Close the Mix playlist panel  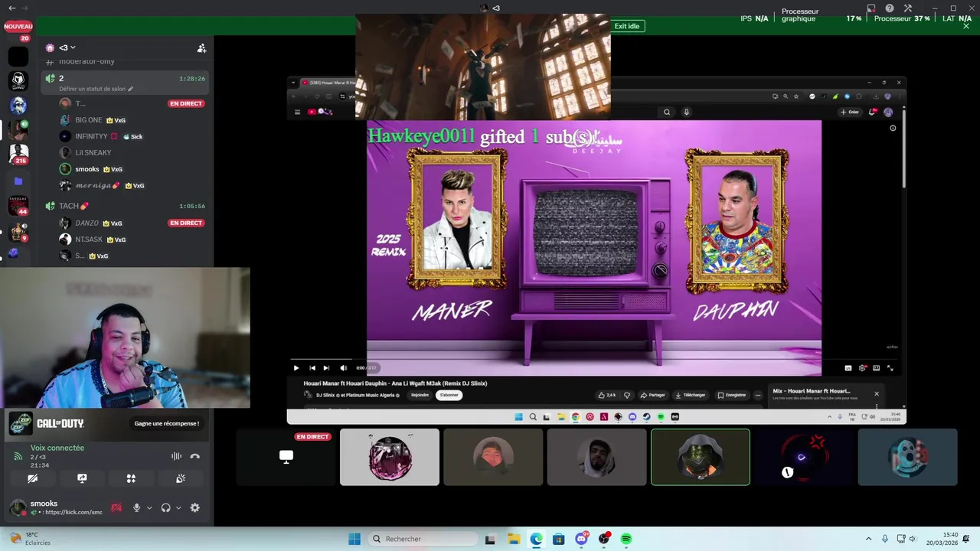877,394
